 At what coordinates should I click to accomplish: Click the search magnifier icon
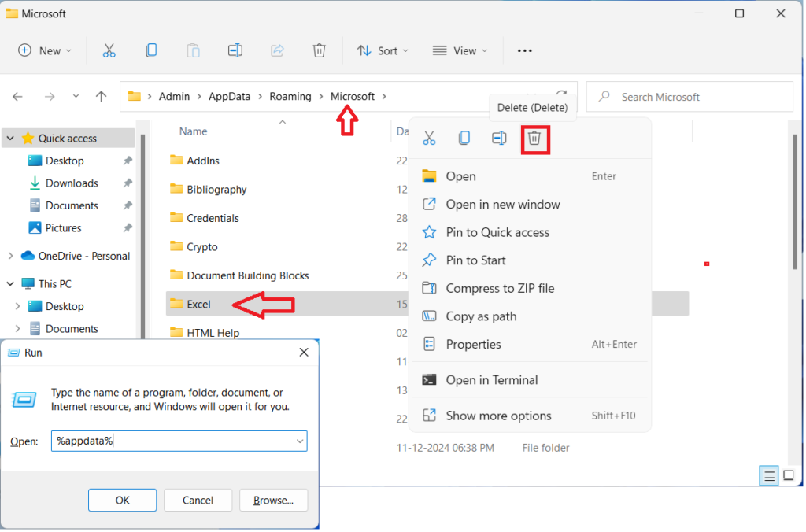(604, 96)
